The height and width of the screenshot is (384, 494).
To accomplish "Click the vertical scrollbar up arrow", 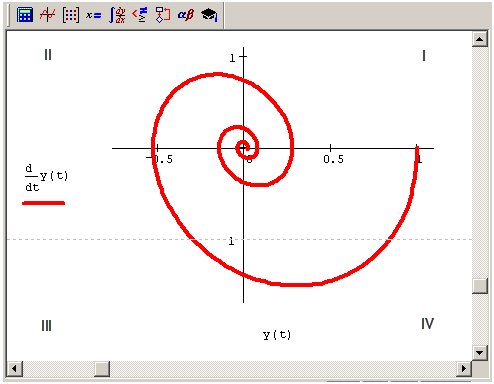I will coord(480,39).
